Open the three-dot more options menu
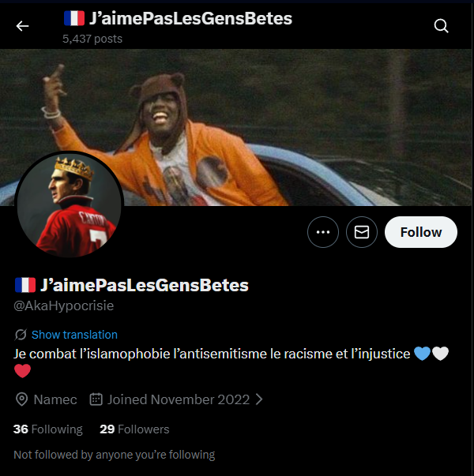The width and height of the screenshot is (474, 476). [x=323, y=232]
